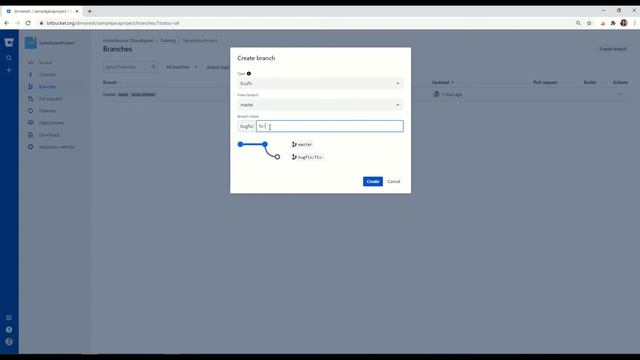
Task: Click the Search branches field
Action: (x=130, y=67)
